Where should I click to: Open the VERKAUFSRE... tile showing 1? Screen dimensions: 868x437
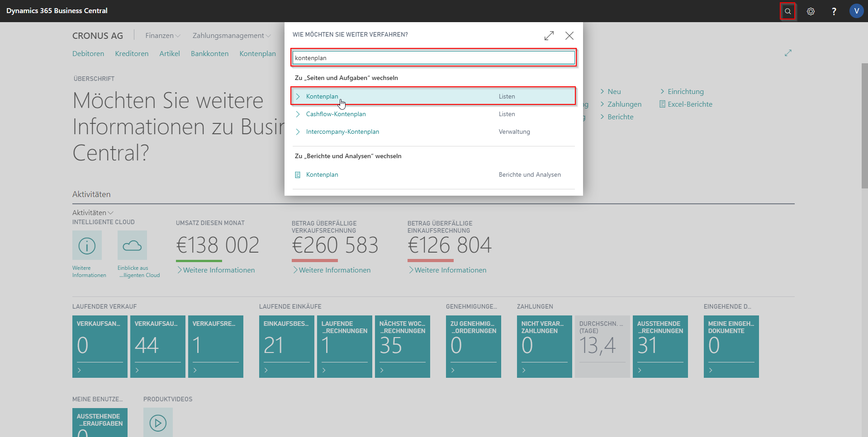(216, 347)
